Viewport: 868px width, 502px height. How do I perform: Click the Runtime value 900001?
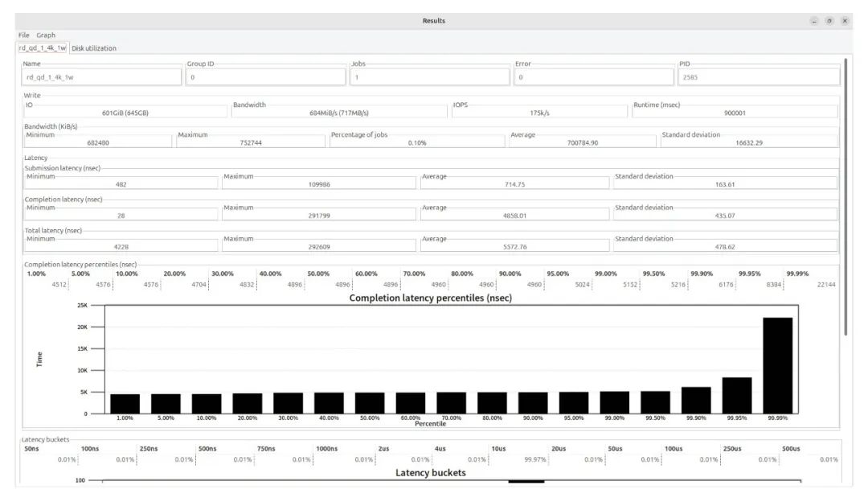click(x=735, y=113)
